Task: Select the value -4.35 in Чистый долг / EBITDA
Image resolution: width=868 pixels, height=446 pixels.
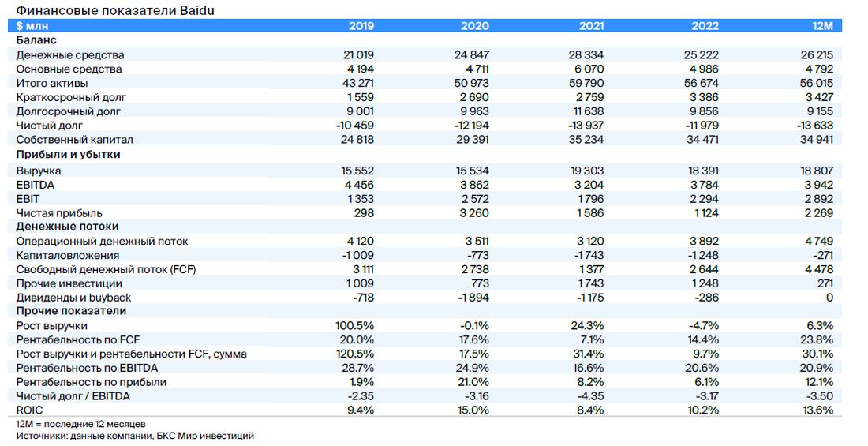Action: pyautogui.click(x=590, y=397)
